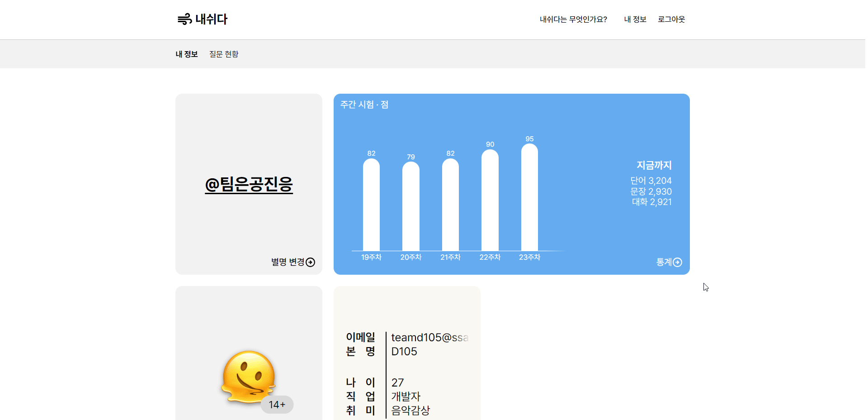Click the @팀은공진응 nickname link
The image size is (868, 420).
(x=249, y=184)
